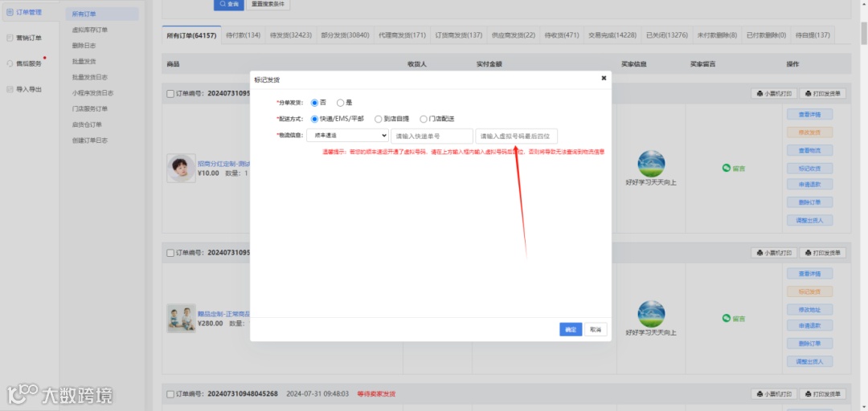Image resolution: width=868 pixels, height=411 pixels.
Task: Open WeChat 留言 of the ¥10.00 order
Action: (734, 168)
